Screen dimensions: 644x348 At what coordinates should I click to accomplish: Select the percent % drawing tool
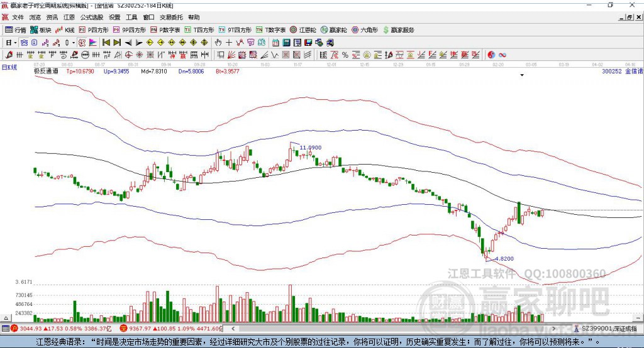point(345,55)
